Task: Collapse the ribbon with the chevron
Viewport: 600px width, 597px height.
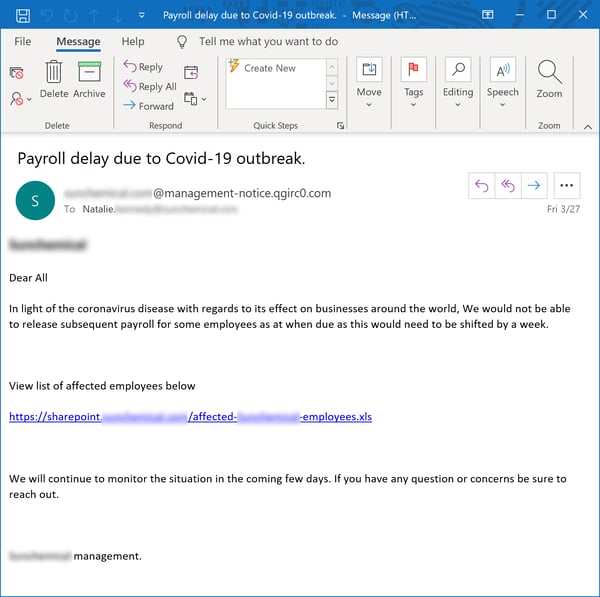Action: tap(587, 127)
